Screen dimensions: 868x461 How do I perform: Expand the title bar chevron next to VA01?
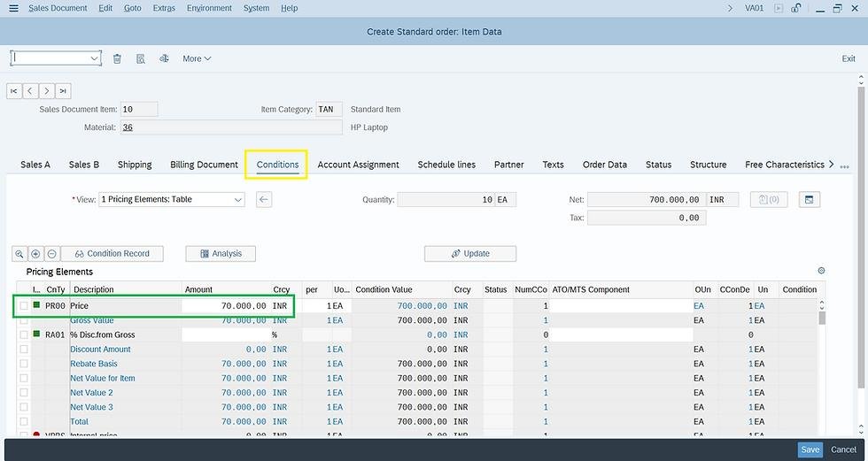point(730,8)
